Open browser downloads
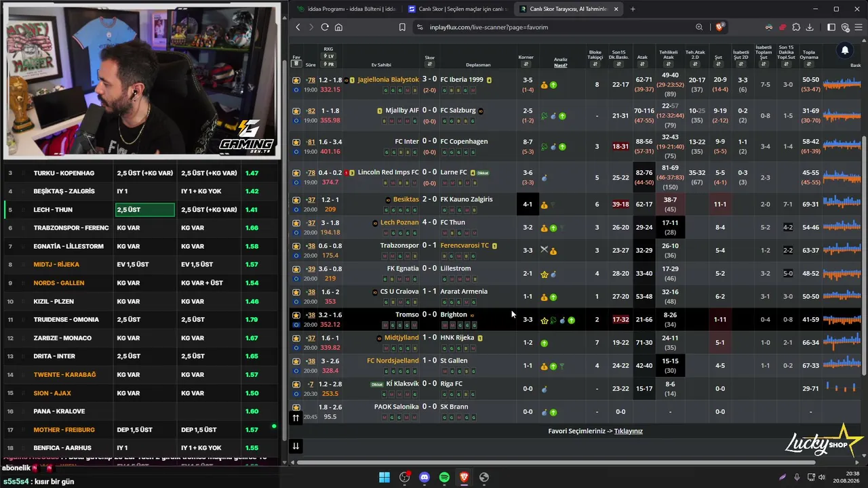This screenshot has height=488, width=868. 810,27
